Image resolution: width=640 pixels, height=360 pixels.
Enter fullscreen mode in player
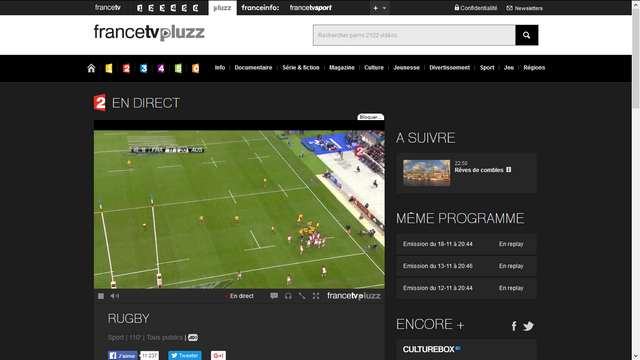click(x=316, y=296)
